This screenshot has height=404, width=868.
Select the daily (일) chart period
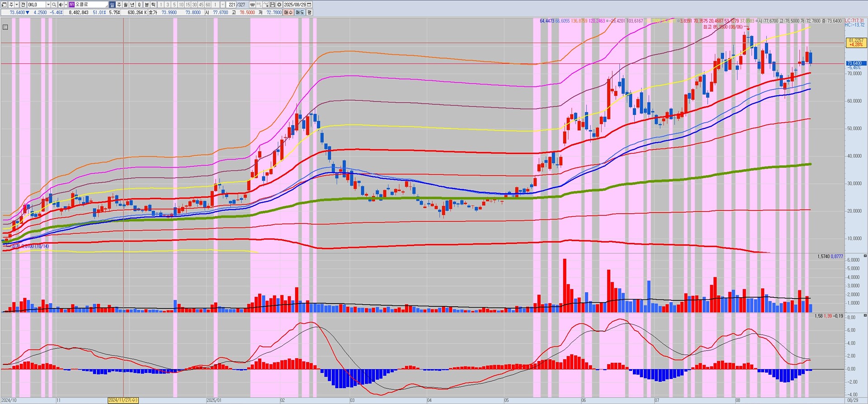tap(112, 5)
